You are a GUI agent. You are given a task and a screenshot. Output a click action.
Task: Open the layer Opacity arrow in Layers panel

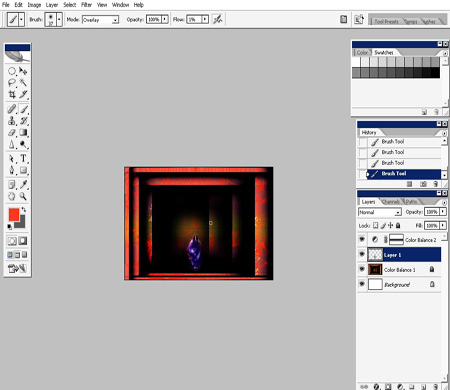(443, 212)
